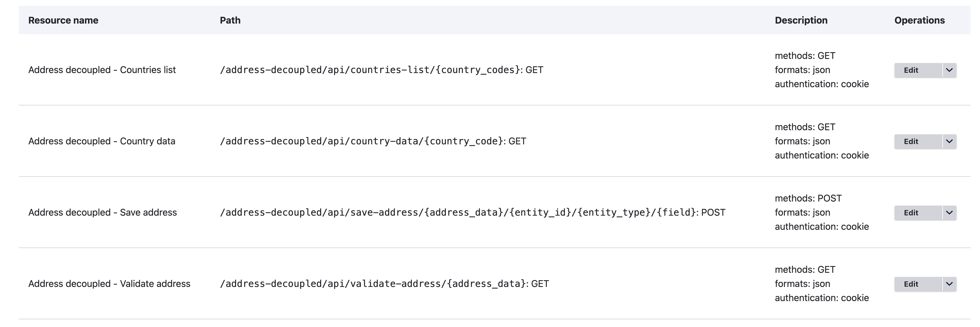Click the countries-list API path text
This screenshot has width=980, height=327.
[x=381, y=70]
